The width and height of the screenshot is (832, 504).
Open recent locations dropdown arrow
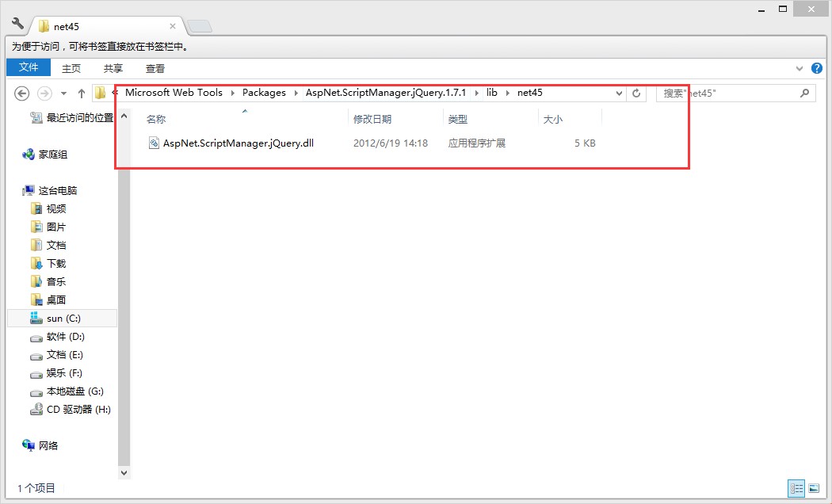coord(63,94)
